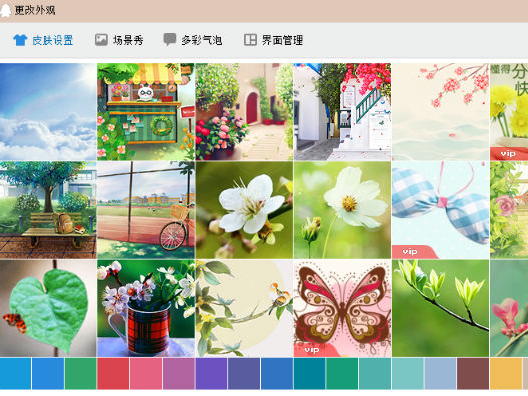The height and width of the screenshot is (396, 528).
Task: Click the blue shirt skin settings icon
Action: click(x=20, y=40)
